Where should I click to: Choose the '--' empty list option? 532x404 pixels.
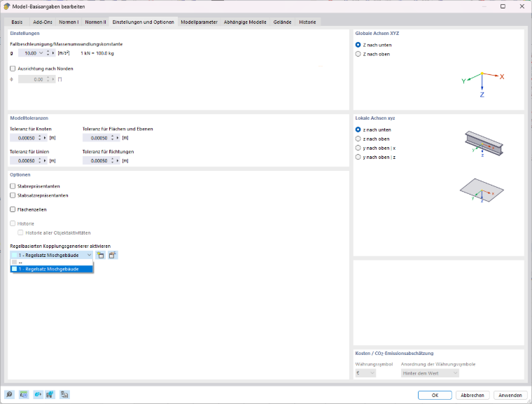click(x=52, y=262)
